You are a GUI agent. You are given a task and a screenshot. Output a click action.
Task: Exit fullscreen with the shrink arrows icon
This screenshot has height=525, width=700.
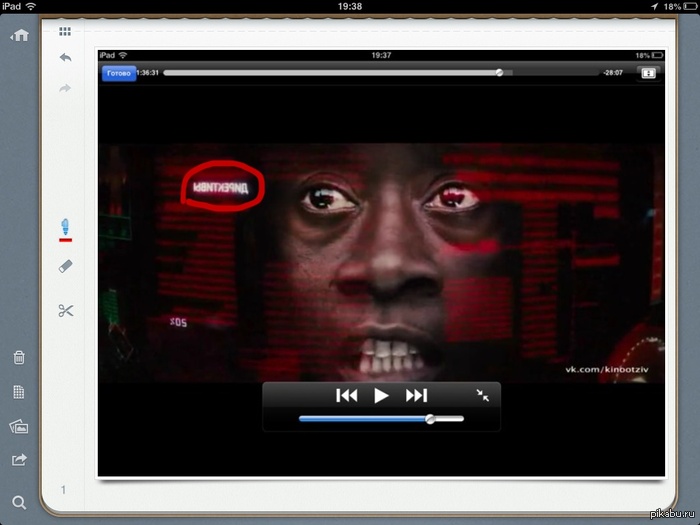(482, 395)
